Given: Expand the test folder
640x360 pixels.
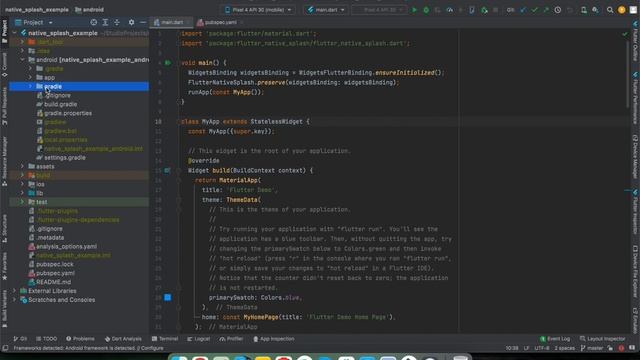Looking at the screenshot, I should point(22,202).
